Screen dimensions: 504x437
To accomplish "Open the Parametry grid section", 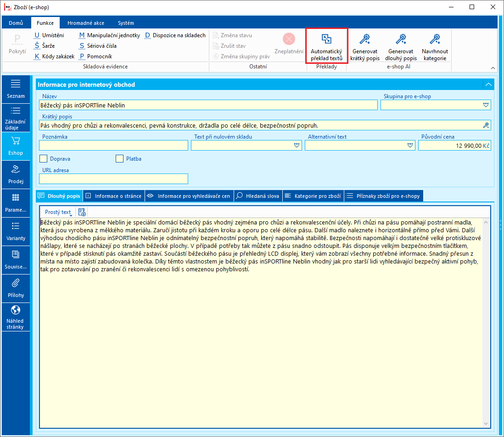I will pyautogui.click(x=16, y=203).
